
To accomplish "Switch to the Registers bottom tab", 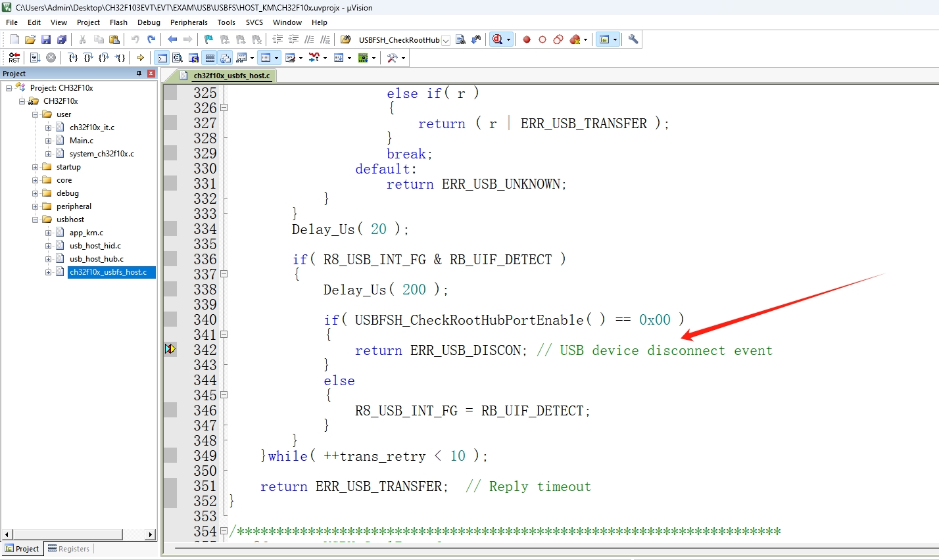I will [x=68, y=549].
